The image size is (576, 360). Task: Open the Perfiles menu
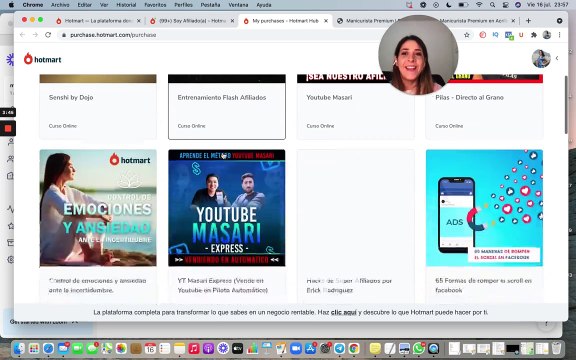click(183, 5)
